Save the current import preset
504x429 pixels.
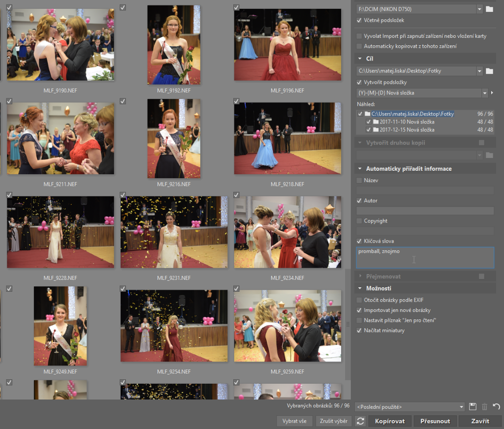(x=472, y=406)
